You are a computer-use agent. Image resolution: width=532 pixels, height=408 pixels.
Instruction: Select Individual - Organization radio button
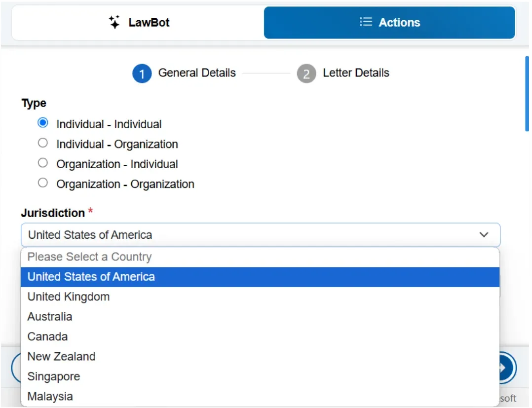tap(43, 143)
